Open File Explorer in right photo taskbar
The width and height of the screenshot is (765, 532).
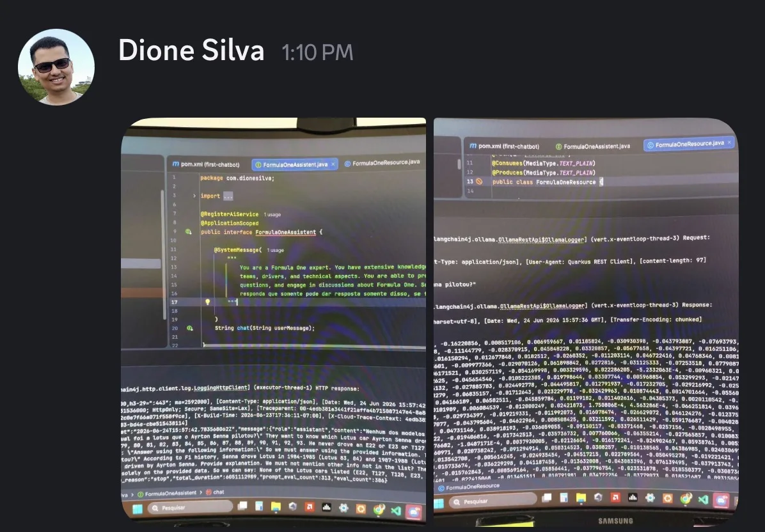coord(581,498)
